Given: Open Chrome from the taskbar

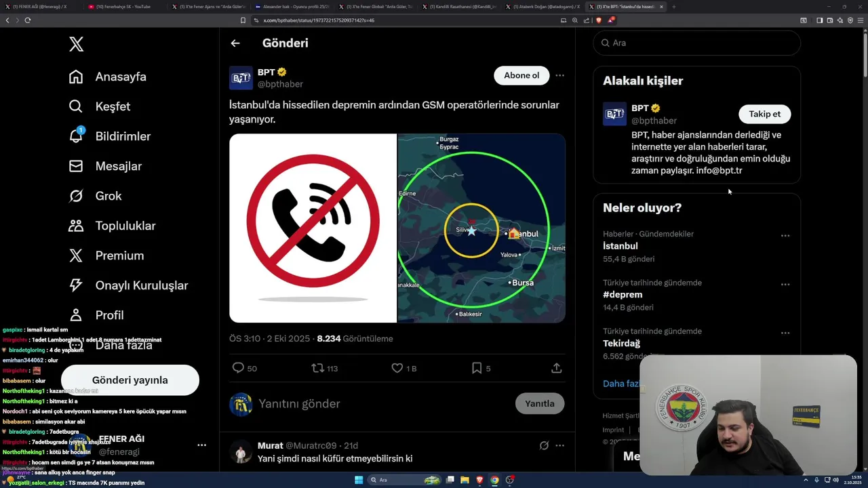Looking at the screenshot, I should click(x=494, y=480).
